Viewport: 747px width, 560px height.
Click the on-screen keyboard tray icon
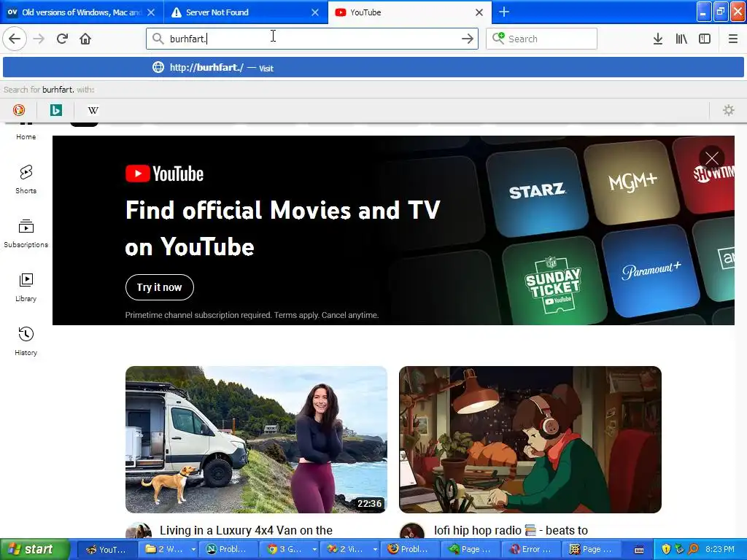point(639,550)
